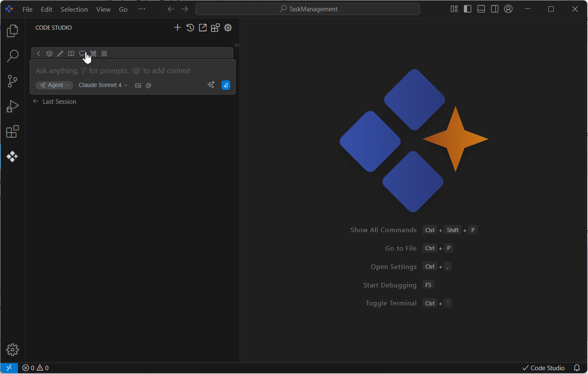Click the chat history clock icon
This screenshot has height=374, width=588.
pyautogui.click(x=190, y=28)
